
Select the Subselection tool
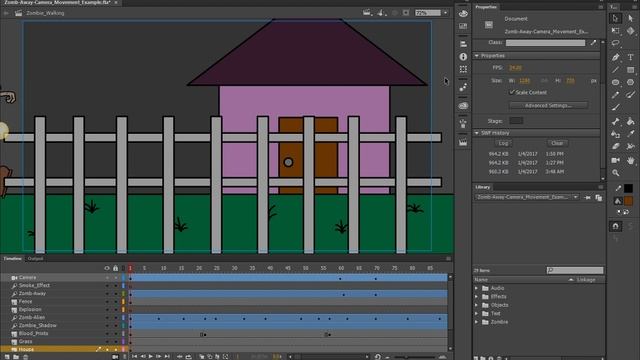click(x=631, y=18)
